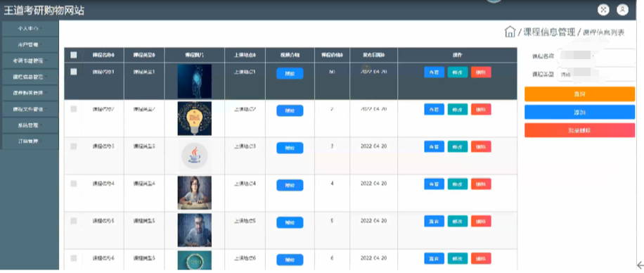
Task: Open the course picture of 课程名称4
Action: pyautogui.click(x=195, y=193)
